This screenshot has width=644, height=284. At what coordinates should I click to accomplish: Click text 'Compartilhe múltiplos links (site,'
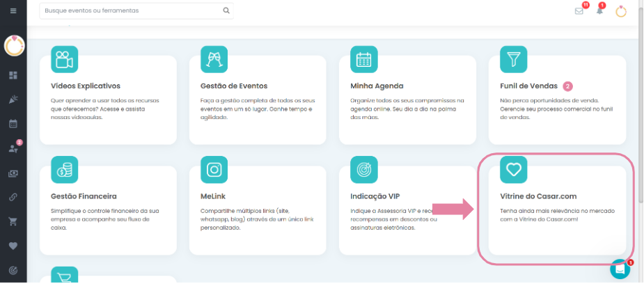coord(245,211)
